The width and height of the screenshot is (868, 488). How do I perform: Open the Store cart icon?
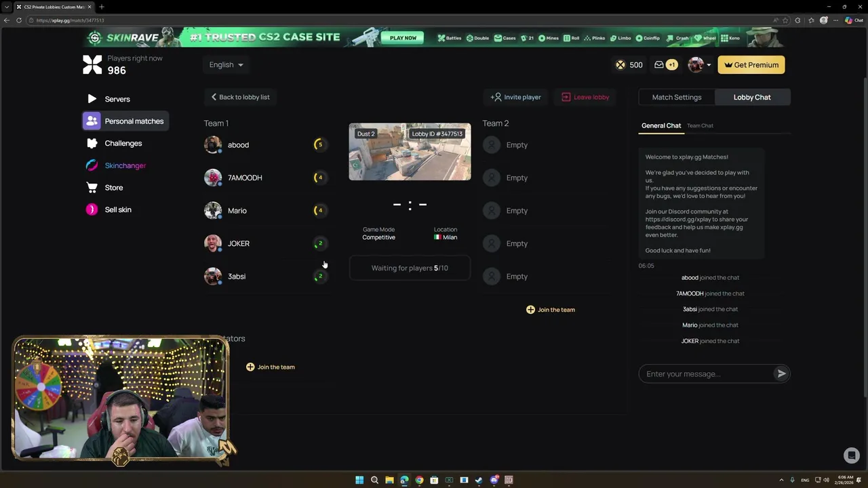coord(92,188)
